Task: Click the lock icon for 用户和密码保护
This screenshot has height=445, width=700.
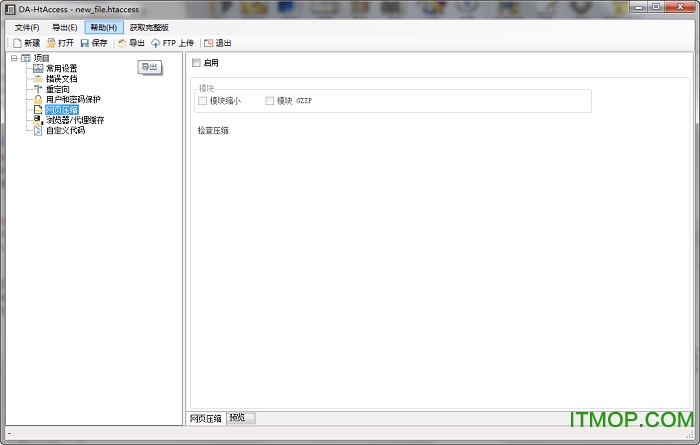Action: [x=38, y=99]
